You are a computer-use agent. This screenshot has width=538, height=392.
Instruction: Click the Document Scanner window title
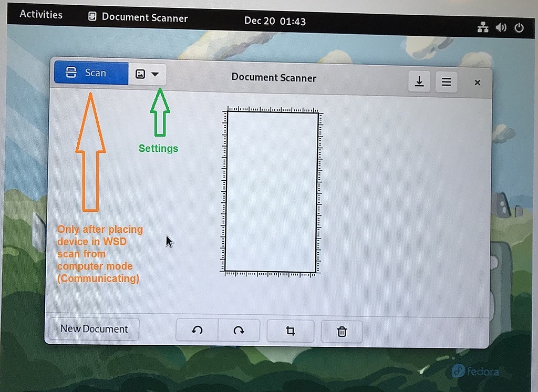point(274,78)
